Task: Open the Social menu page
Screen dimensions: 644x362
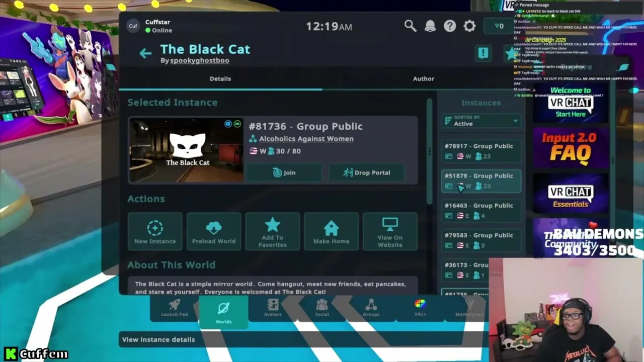Action: 322,308
